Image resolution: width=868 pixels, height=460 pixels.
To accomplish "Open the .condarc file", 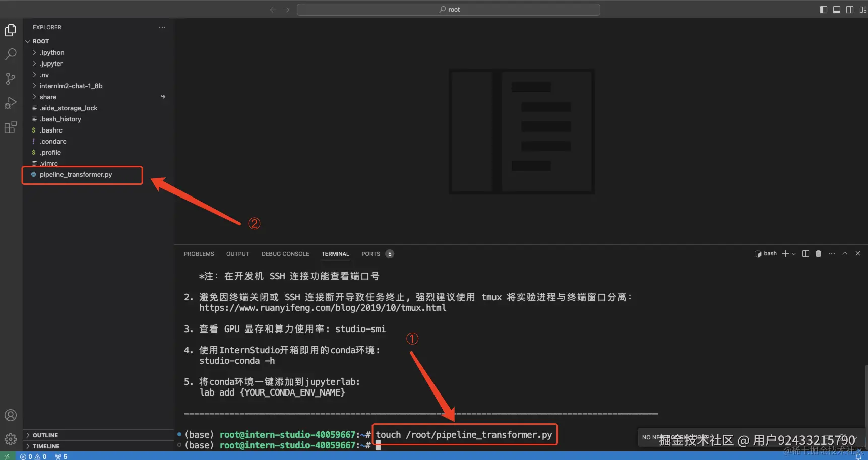I will (99, 141).
